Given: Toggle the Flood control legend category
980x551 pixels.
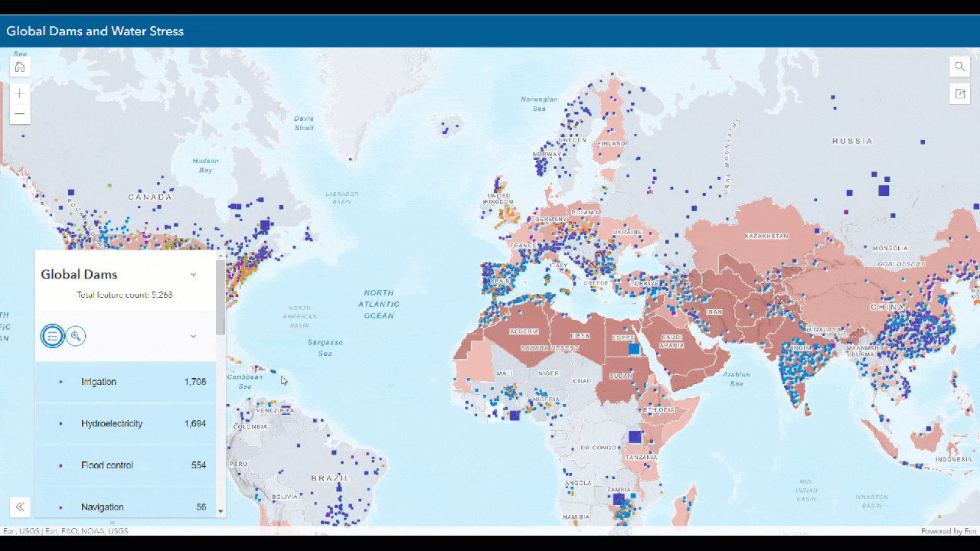Looking at the screenshot, I should [126, 465].
